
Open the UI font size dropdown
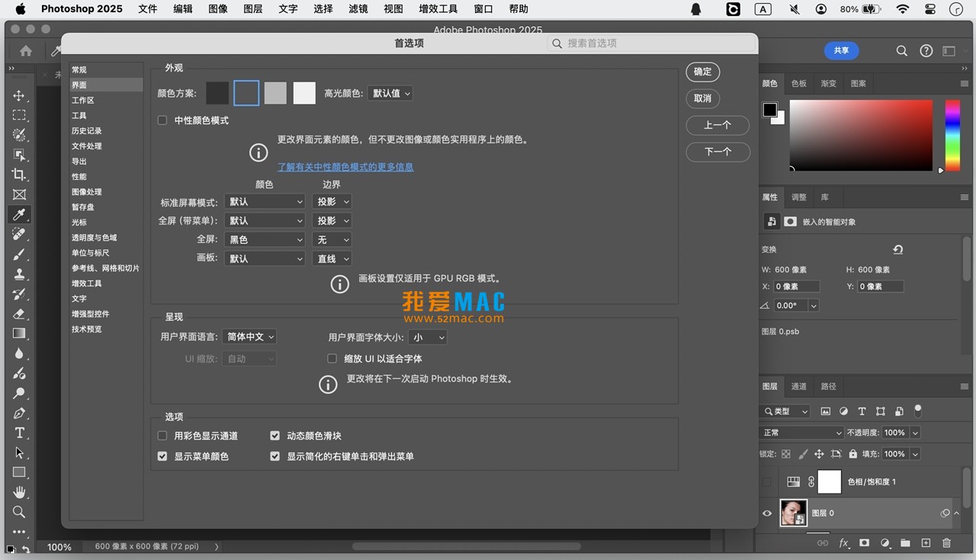click(427, 338)
